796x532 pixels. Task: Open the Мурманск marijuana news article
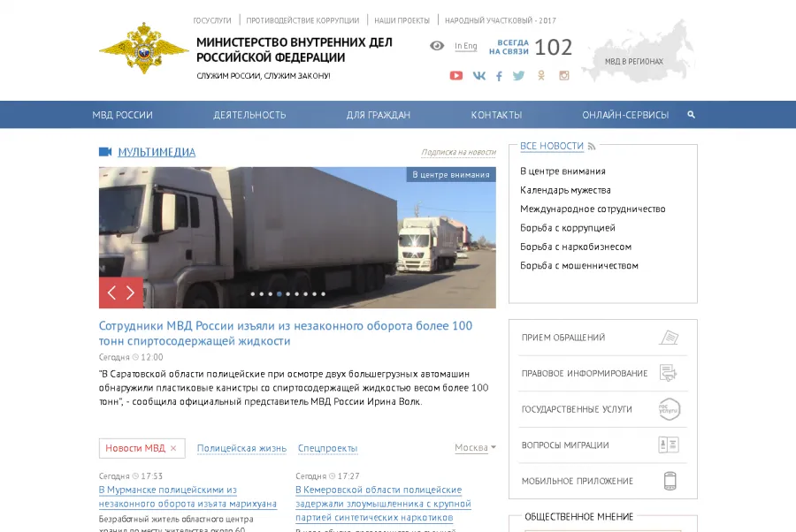(188, 497)
